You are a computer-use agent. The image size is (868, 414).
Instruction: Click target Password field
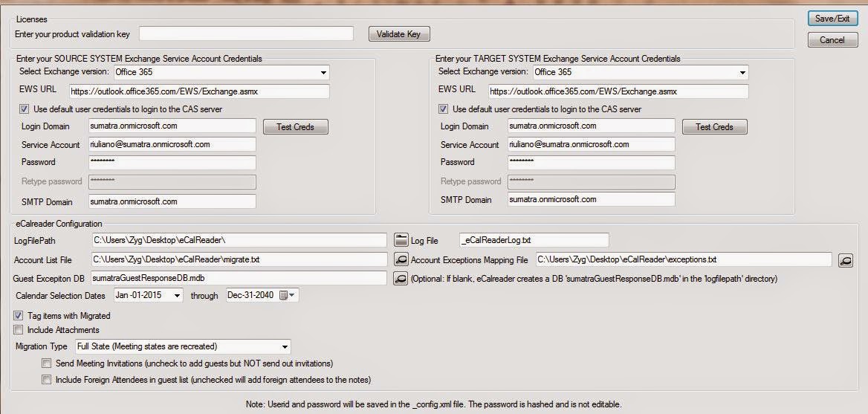click(592, 163)
